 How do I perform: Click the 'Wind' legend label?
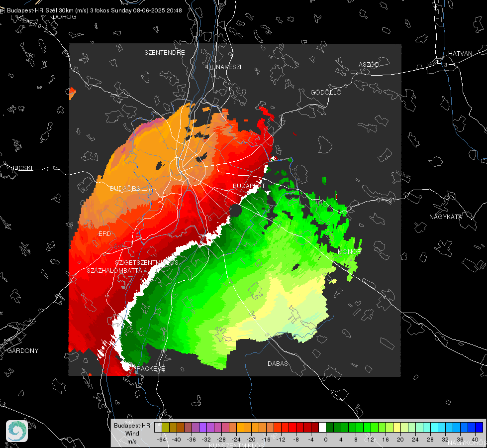click(132, 434)
